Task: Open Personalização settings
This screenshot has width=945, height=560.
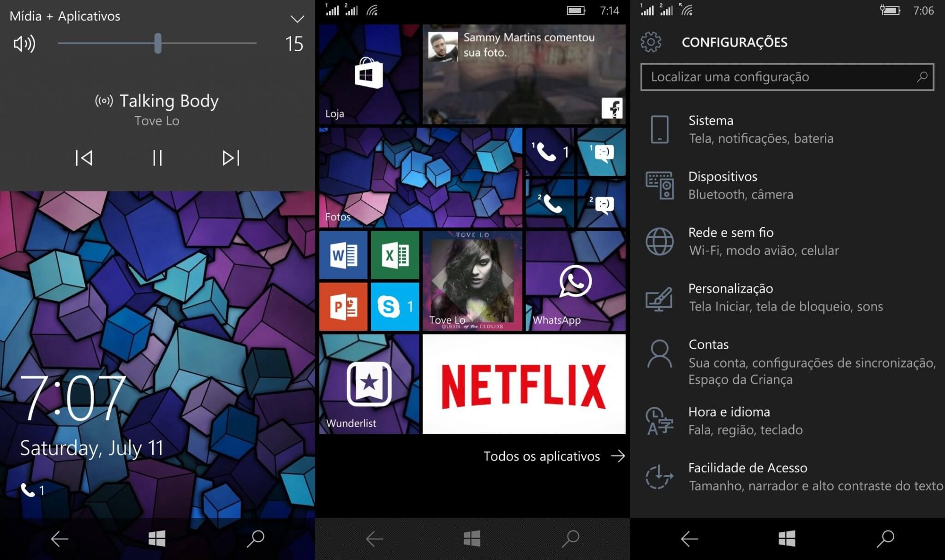Action: (787, 298)
